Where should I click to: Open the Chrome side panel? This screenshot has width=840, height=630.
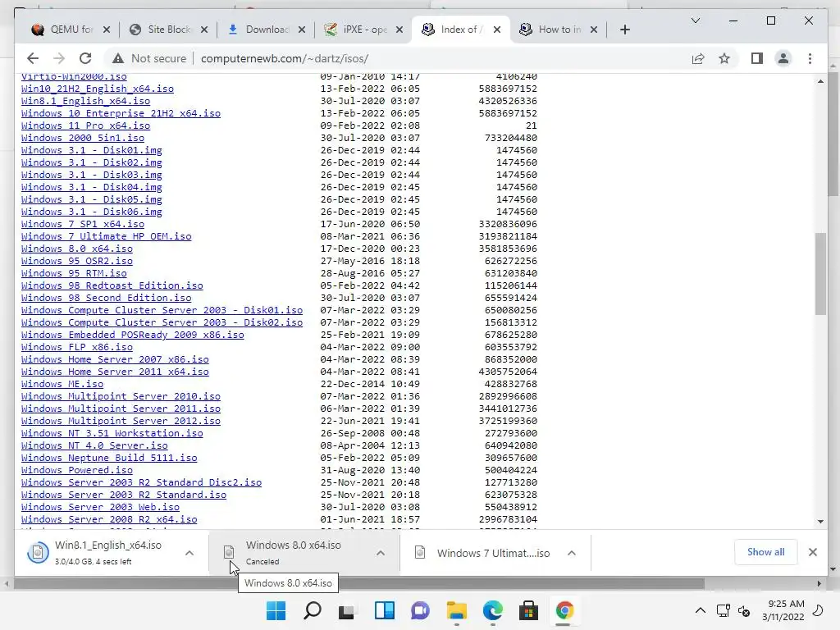pos(757,58)
